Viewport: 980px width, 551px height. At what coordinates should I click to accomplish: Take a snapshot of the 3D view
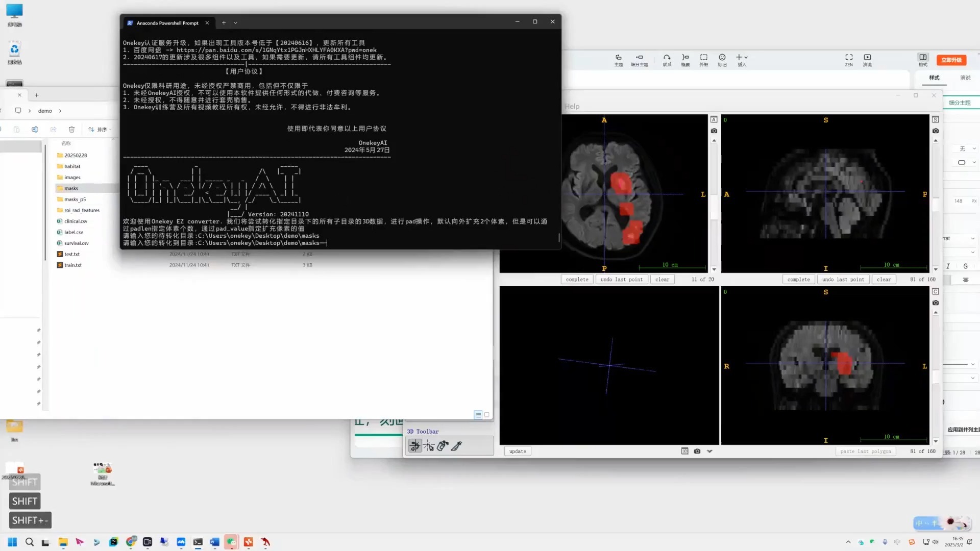click(697, 451)
